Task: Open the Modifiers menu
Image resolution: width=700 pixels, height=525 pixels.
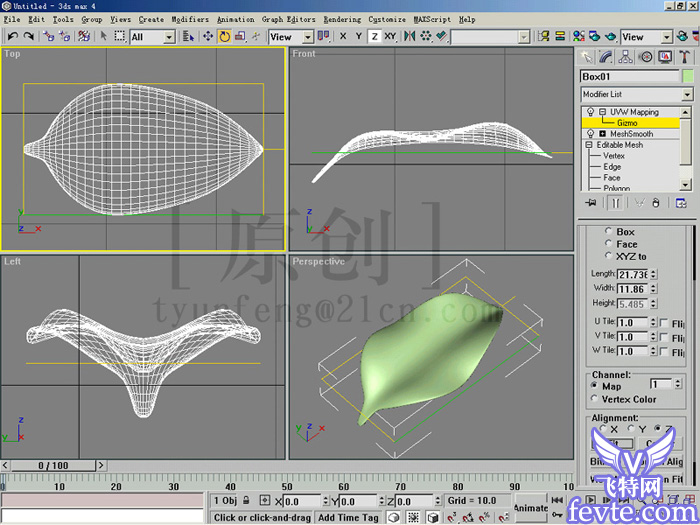Action: pyautogui.click(x=190, y=19)
